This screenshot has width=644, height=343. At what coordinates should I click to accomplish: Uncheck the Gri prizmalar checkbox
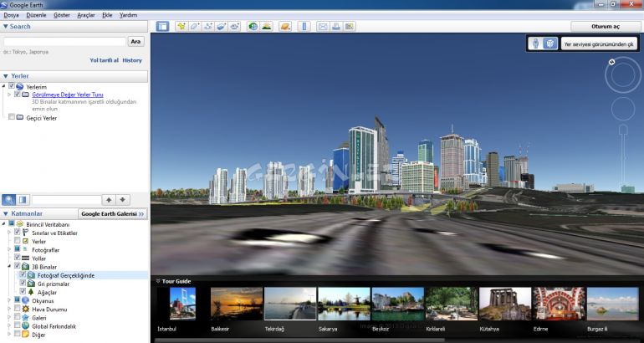coord(23,283)
